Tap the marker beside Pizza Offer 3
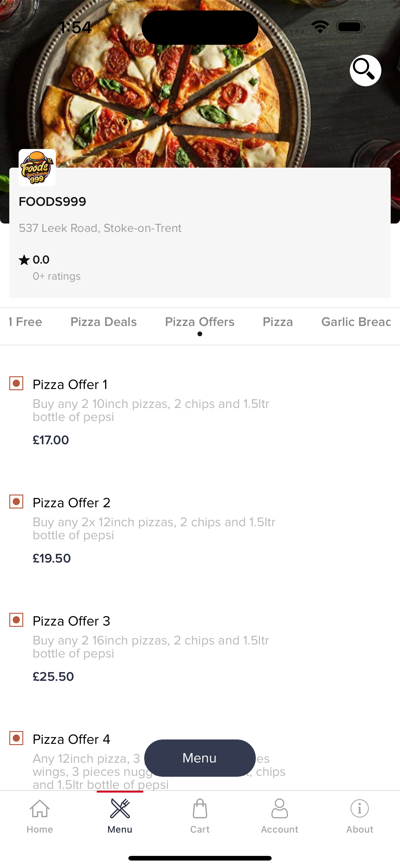Viewport: 400px width, 868px height. click(x=16, y=620)
